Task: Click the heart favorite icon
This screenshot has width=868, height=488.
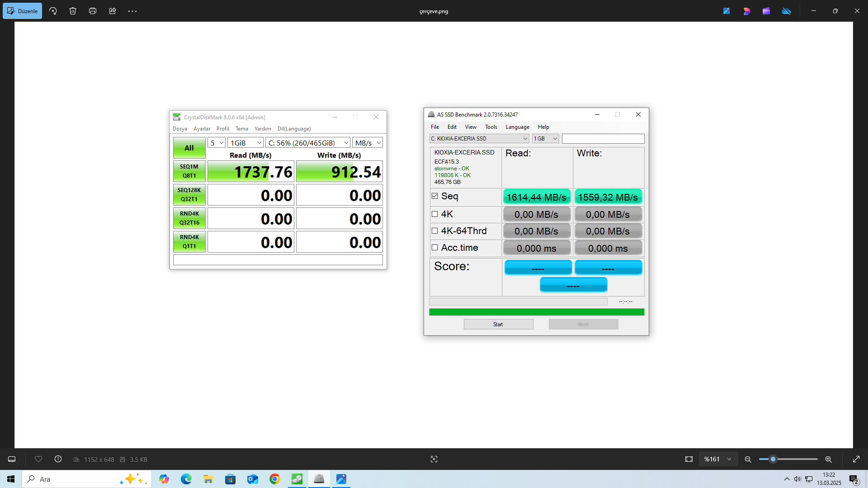Action: pos(38,459)
